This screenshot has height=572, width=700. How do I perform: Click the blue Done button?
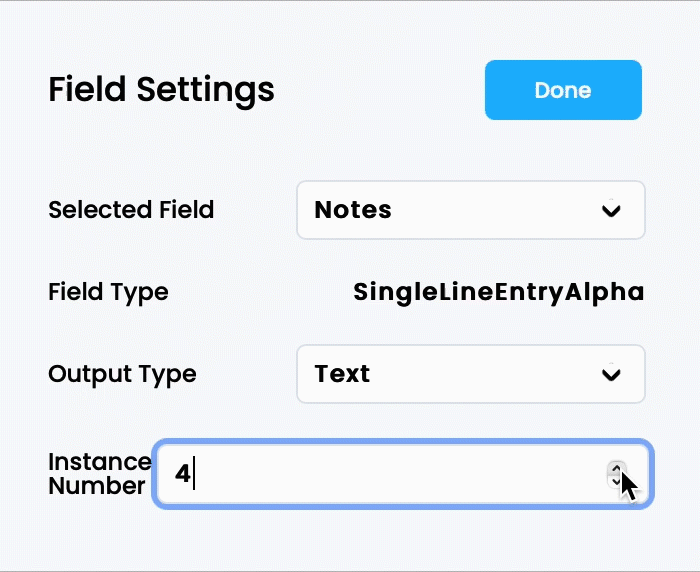(563, 90)
